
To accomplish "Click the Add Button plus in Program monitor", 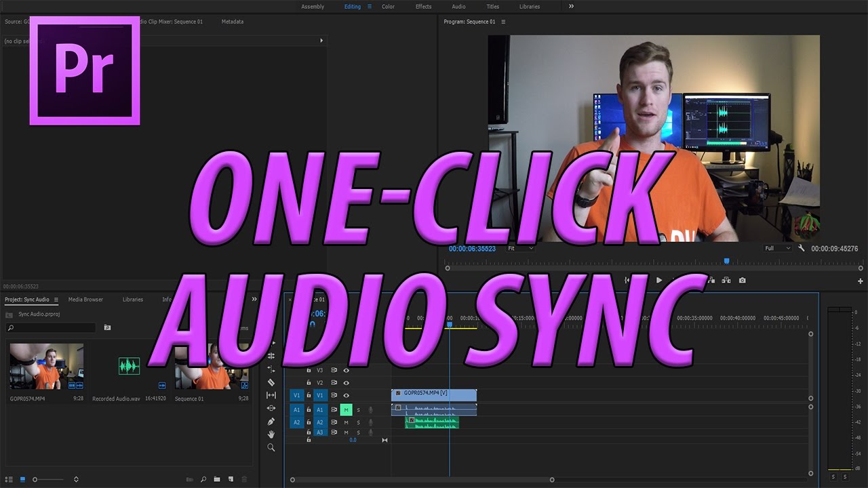I will click(860, 280).
